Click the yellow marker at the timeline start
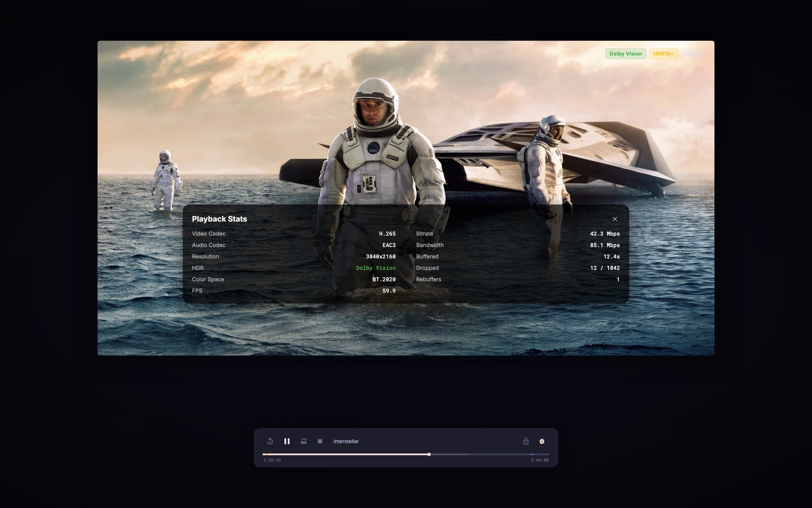This screenshot has height=508, width=812. point(266,454)
